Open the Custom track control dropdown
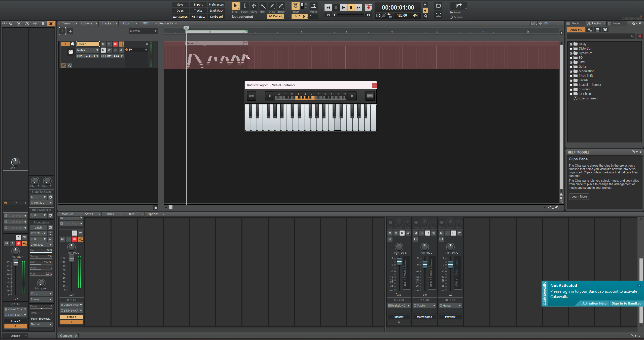The height and width of the screenshot is (340, 644). pyautogui.click(x=143, y=31)
